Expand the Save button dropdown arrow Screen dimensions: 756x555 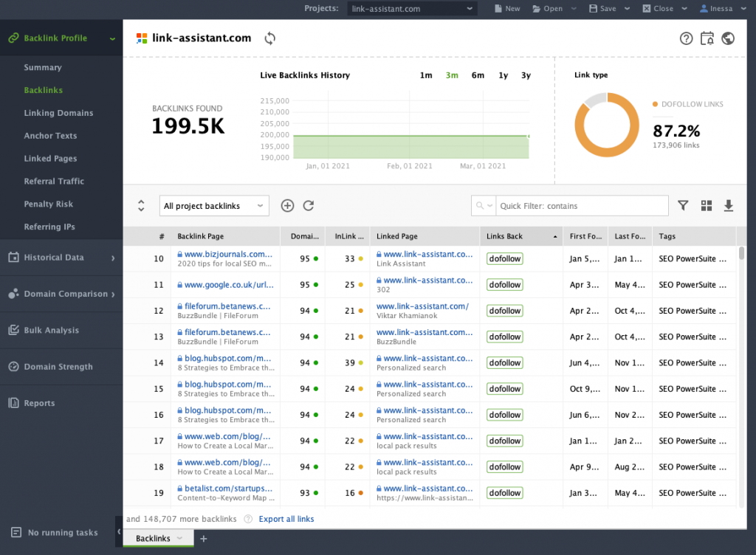pyautogui.click(x=627, y=9)
